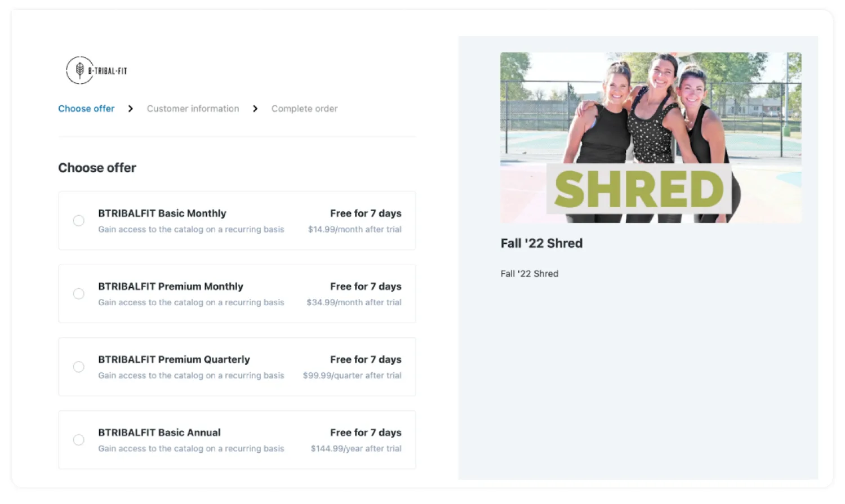Click the $99.99/quarter after trial price
This screenshot has width=845, height=504.
coord(352,376)
